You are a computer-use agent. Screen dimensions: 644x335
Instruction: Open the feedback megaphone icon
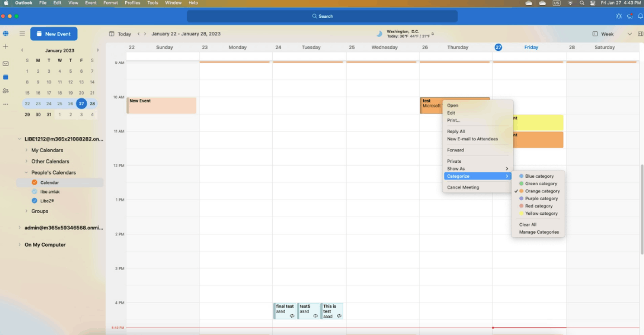coord(629,16)
